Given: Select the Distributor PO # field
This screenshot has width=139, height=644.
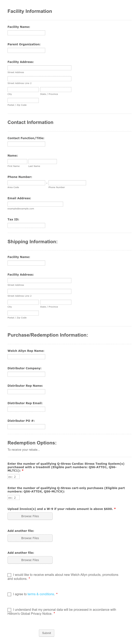Looking at the screenshot, I should [26, 427].
